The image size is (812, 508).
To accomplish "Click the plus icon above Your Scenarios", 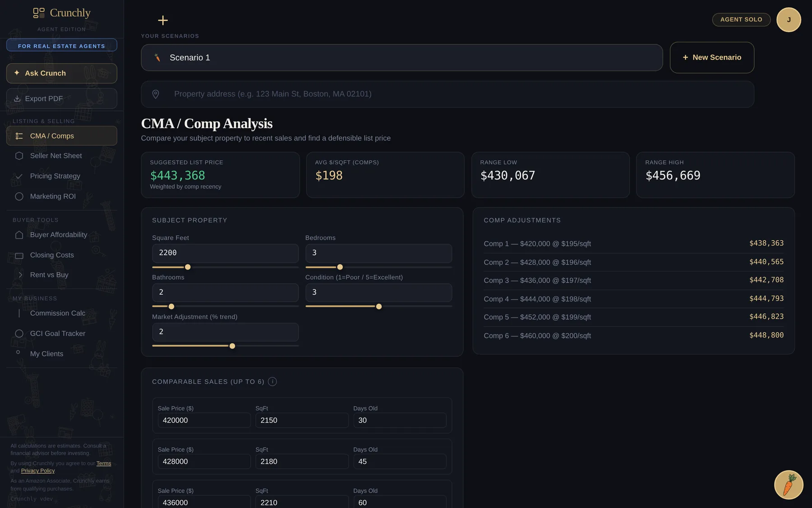I will tap(163, 20).
